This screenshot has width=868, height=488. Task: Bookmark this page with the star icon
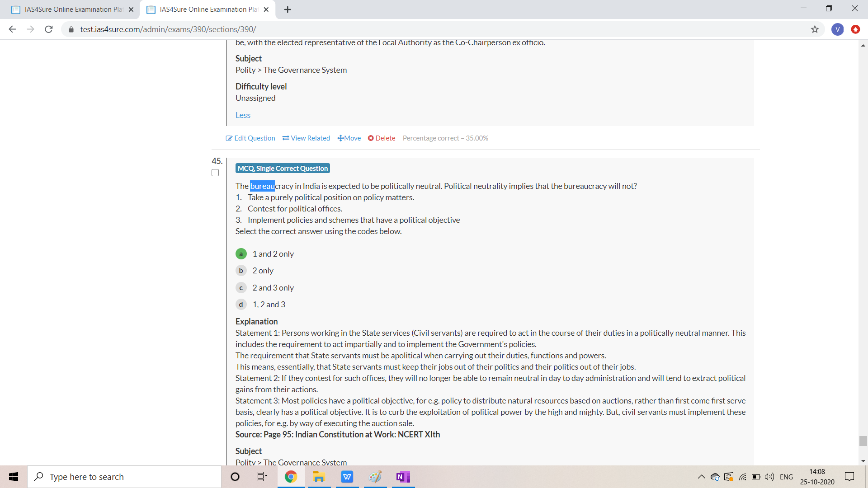(x=815, y=29)
